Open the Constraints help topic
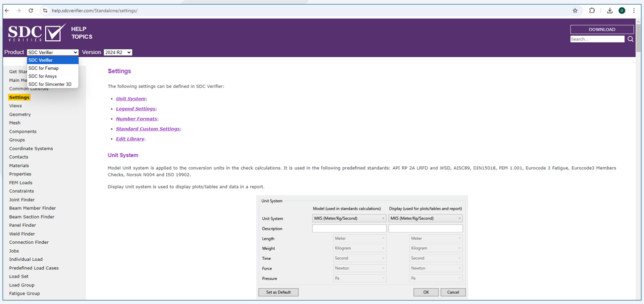 pos(22,191)
